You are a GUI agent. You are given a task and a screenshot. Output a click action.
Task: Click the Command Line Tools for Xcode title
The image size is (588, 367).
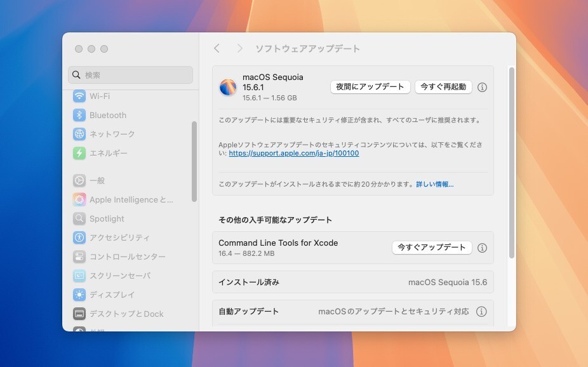(278, 243)
